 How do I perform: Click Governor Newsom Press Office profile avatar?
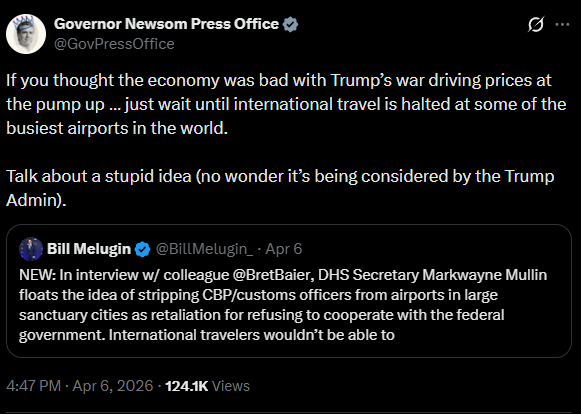coord(26,34)
